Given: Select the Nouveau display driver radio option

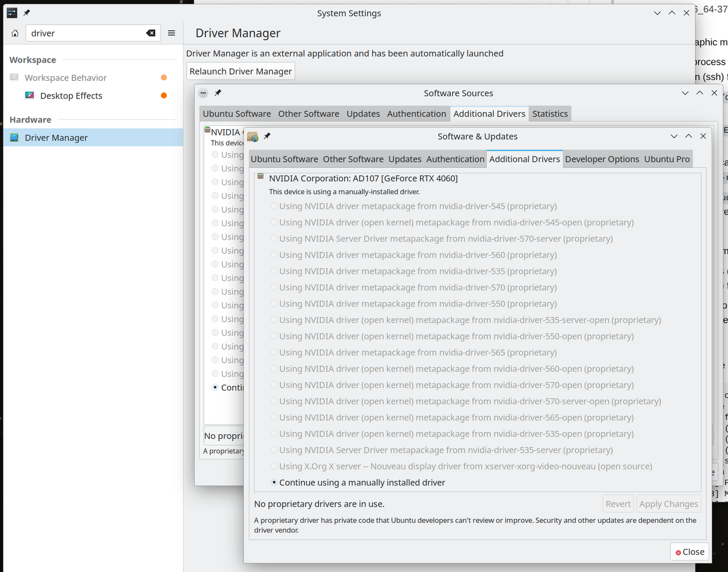Looking at the screenshot, I should pos(274,466).
